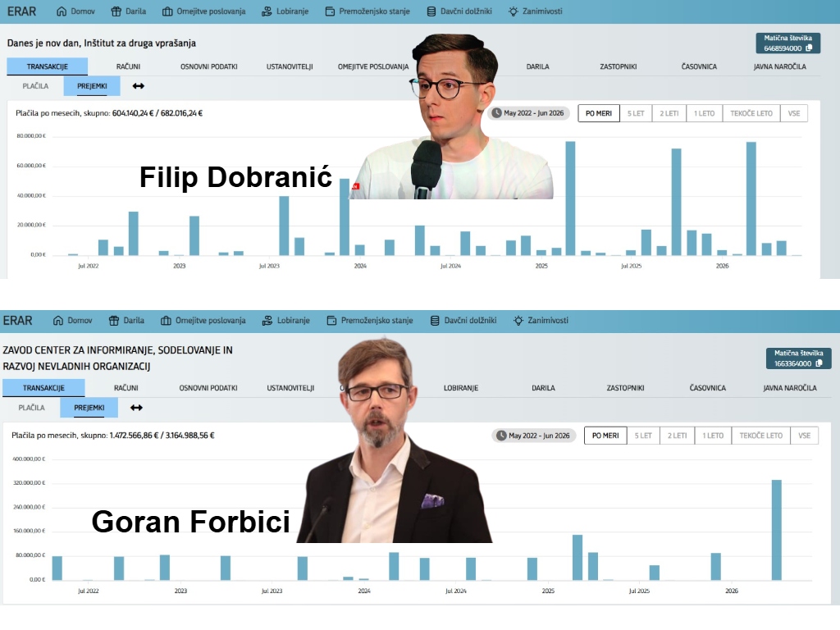The image size is (840, 630).
Task: Copy the Matična številka 1663364000
Action: click(819, 363)
